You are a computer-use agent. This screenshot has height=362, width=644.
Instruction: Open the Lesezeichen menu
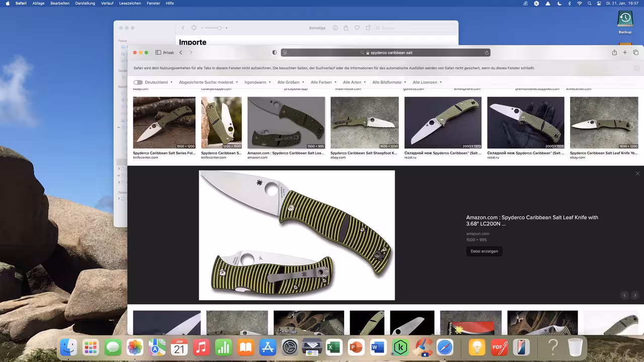click(x=130, y=3)
